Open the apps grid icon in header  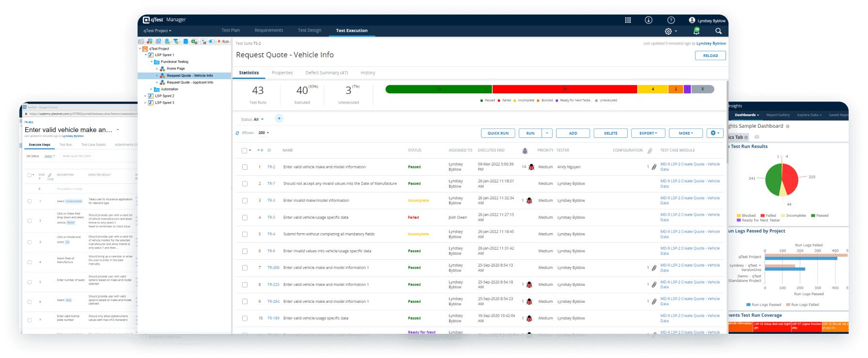click(x=628, y=20)
